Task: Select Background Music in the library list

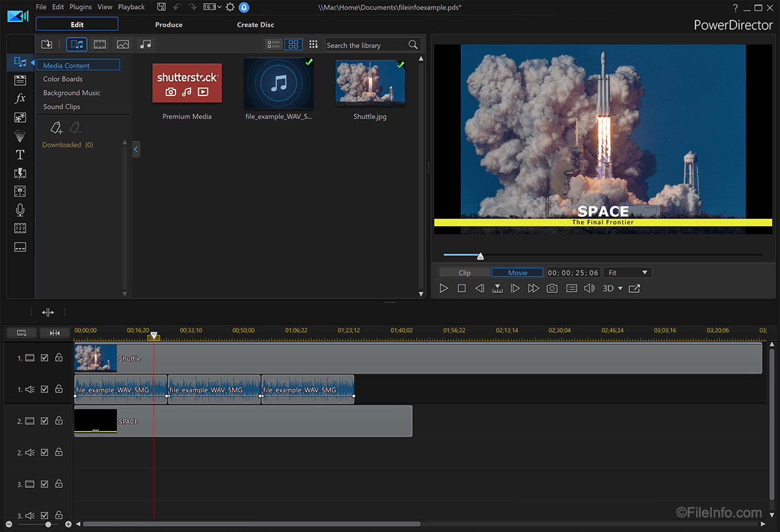Action: (71, 93)
